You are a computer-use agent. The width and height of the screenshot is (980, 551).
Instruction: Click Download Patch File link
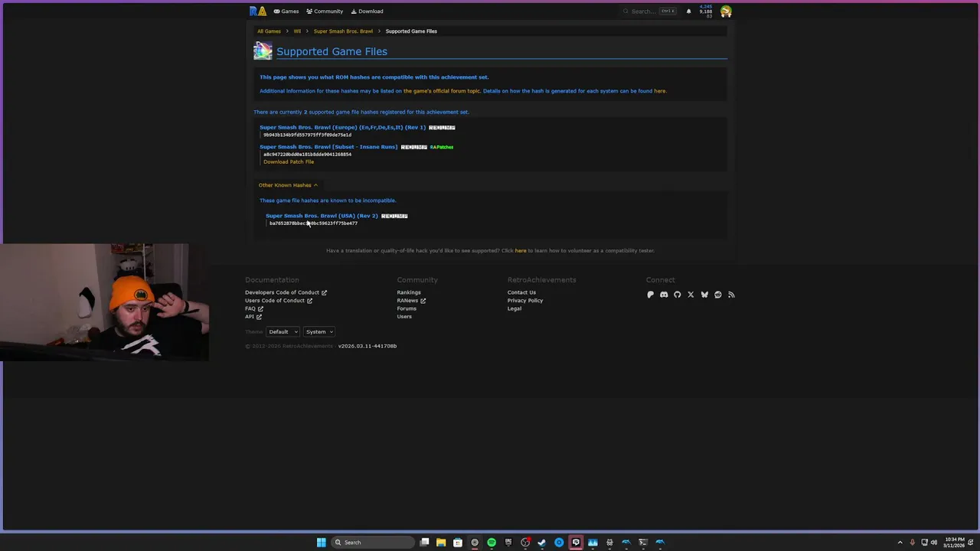[x=289, y=161]
